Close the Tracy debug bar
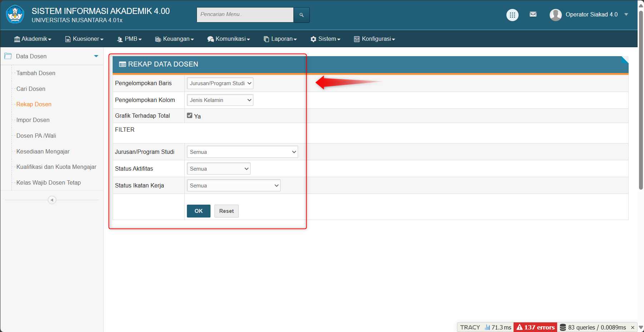Viewport: 644px width, 332px height. pyautogui.click(x=633, y=327)
